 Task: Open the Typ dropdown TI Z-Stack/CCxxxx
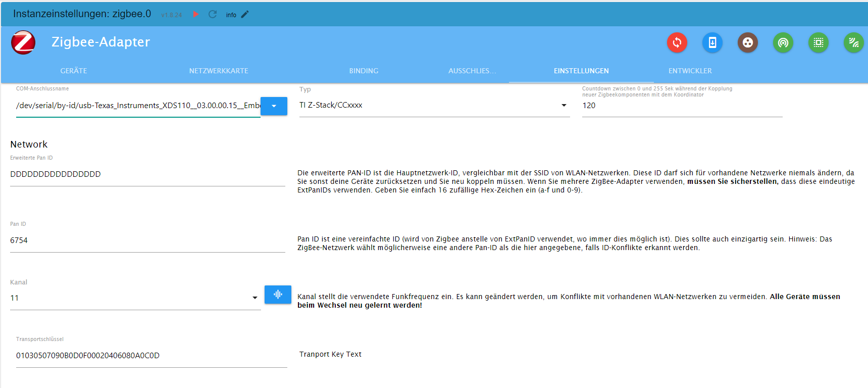coord(434,105)
